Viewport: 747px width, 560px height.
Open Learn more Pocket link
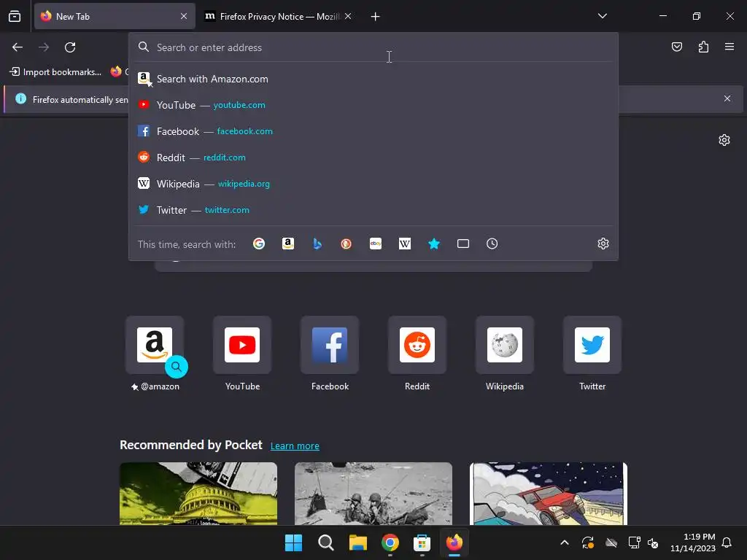tap(295, 446)
